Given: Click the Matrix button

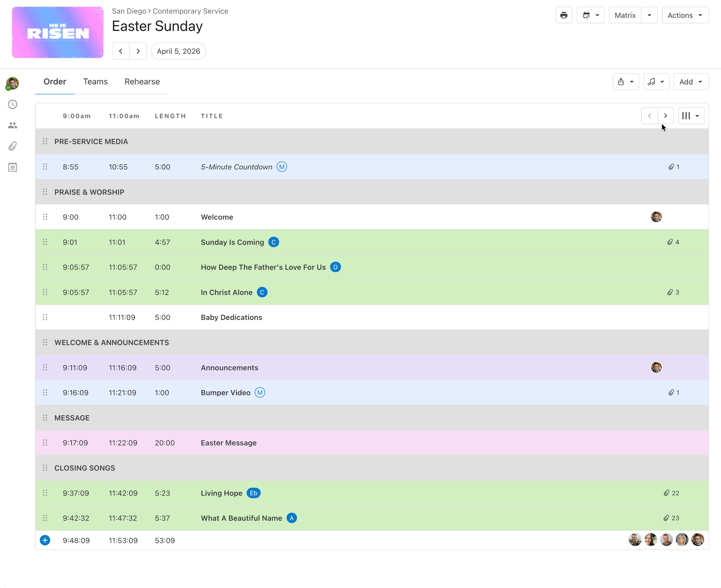Looking at the screenshot, I should tap(625, 15).
